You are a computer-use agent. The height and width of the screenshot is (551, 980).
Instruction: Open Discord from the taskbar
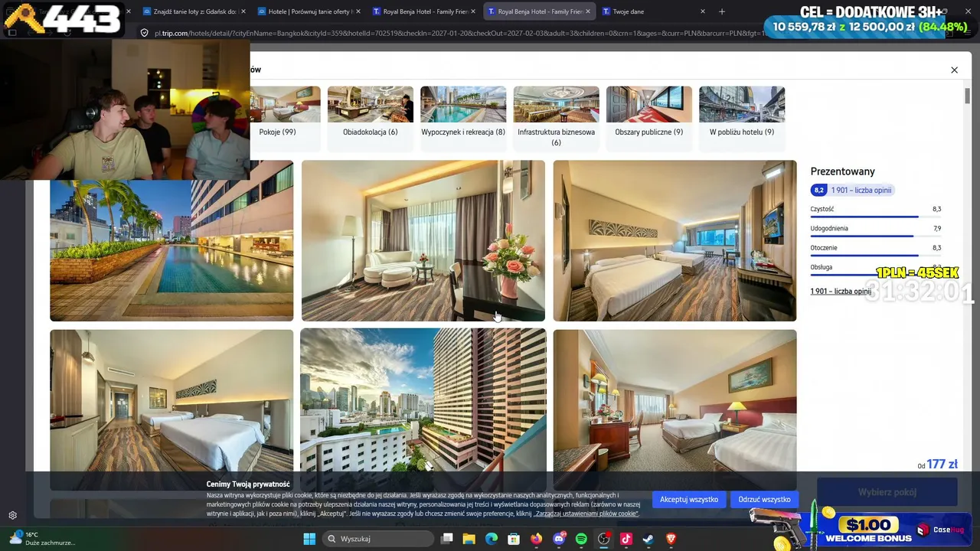coord(559,539)
